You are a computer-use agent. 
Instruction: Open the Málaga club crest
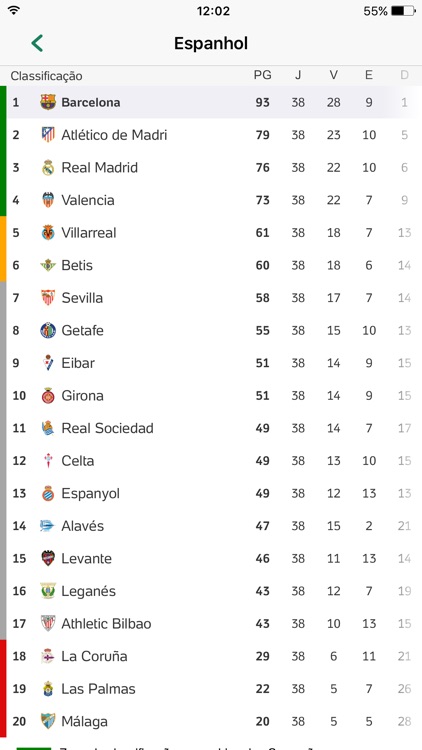pyautogui.click(x=48, y=721)
